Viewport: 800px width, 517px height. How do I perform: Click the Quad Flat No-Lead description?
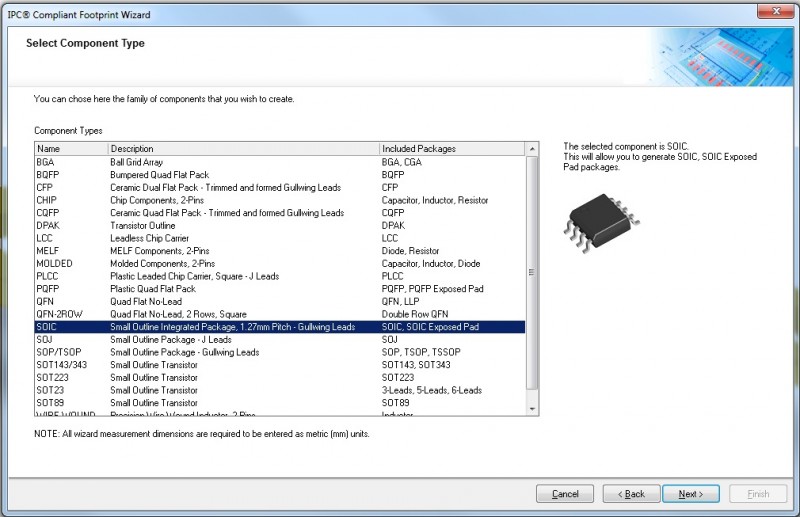[146, 302]
